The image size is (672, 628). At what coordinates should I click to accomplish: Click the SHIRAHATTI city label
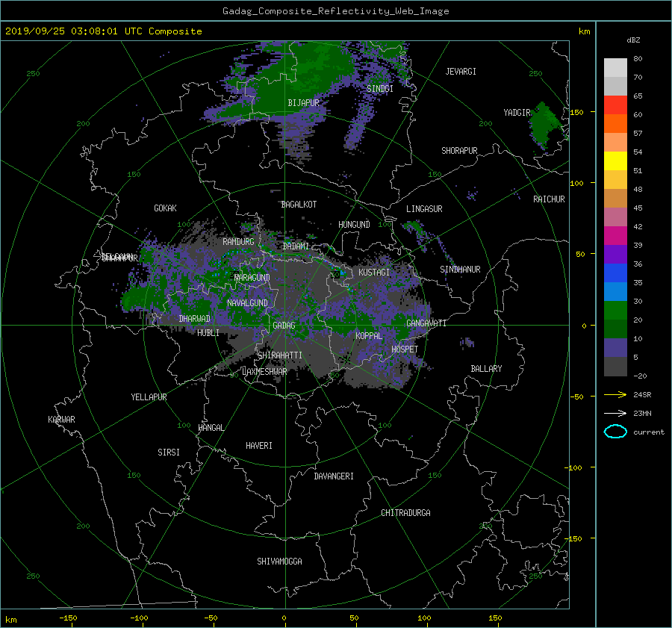(280, 355)
